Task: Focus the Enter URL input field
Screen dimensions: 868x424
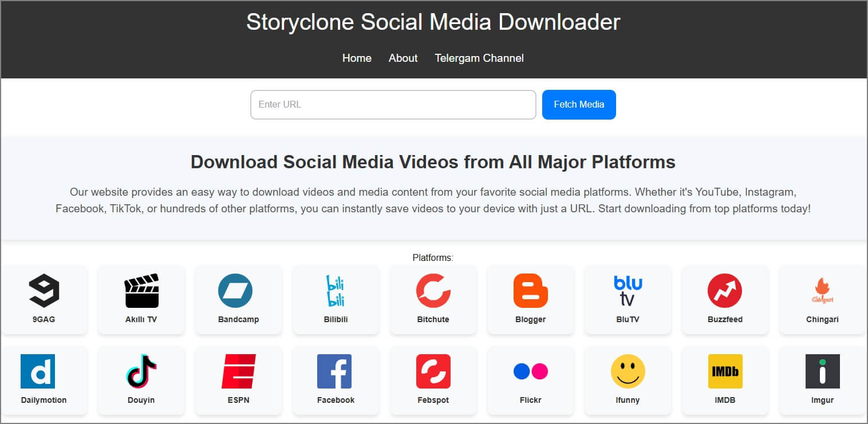Action: 393,105
